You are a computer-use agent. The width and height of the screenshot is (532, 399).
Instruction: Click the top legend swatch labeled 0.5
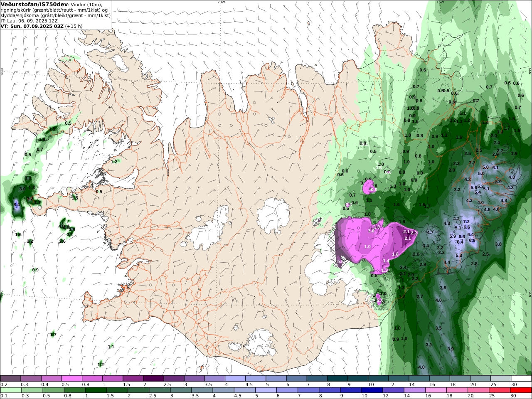71,379
